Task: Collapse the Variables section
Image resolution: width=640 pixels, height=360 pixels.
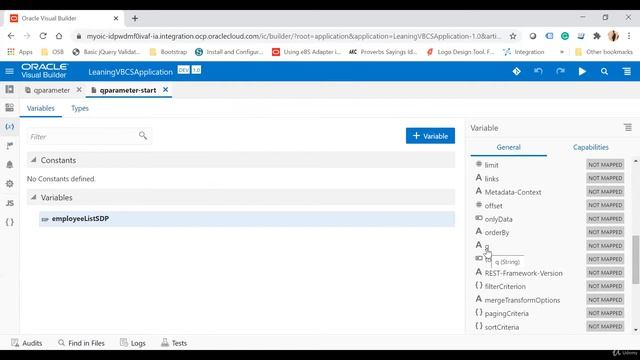Action: (33, 198)
